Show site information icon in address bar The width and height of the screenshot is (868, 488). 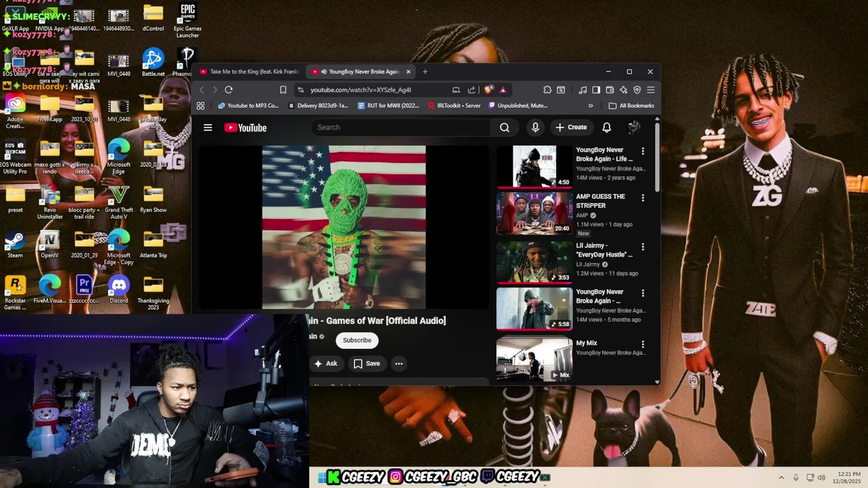pyautogui.click(x=300, y=89)
